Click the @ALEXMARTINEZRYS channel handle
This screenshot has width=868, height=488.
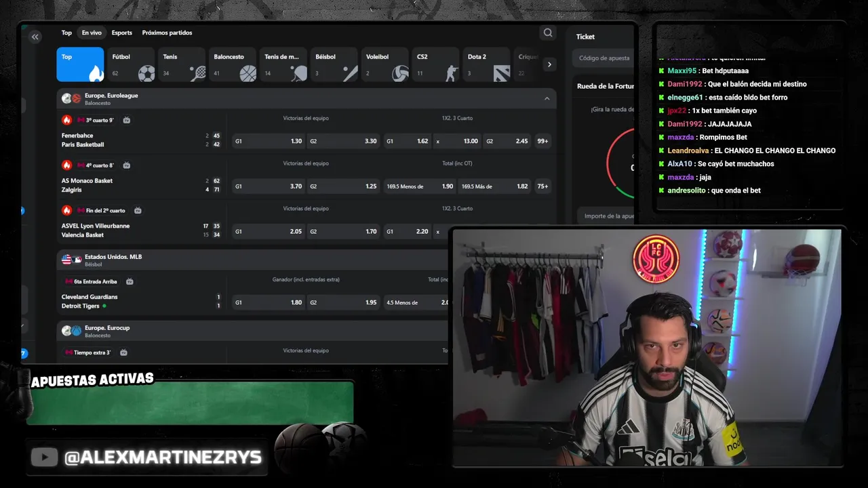click(x=163, y=457)
